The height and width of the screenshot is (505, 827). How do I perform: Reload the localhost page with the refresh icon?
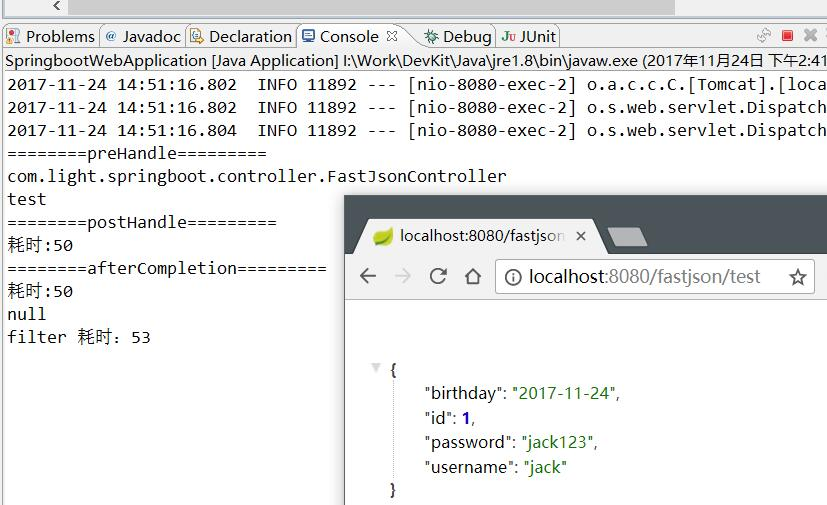pos(438,275)
